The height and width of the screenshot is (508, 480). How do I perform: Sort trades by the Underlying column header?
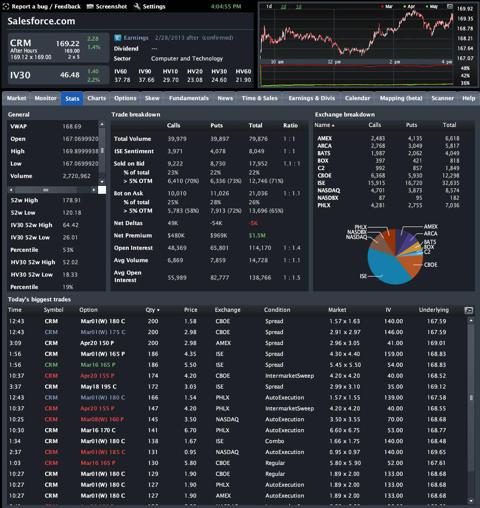(x=434, y=310)
